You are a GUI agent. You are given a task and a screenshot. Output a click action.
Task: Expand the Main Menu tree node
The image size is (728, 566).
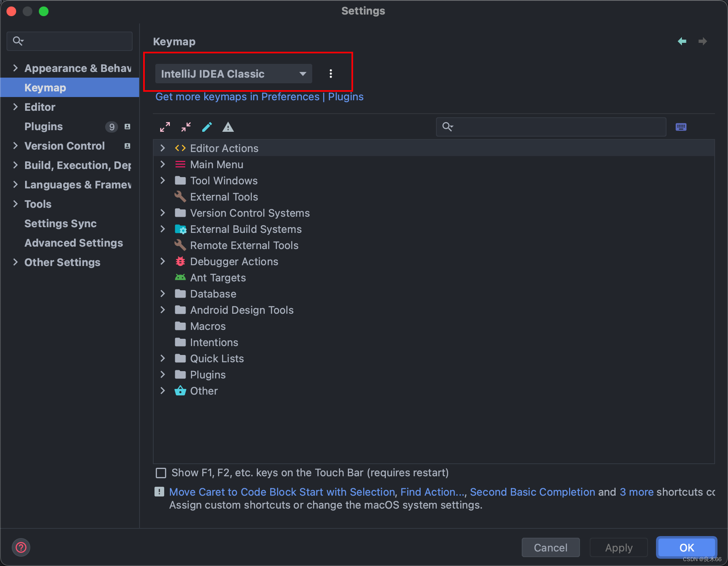coord(163,165)
